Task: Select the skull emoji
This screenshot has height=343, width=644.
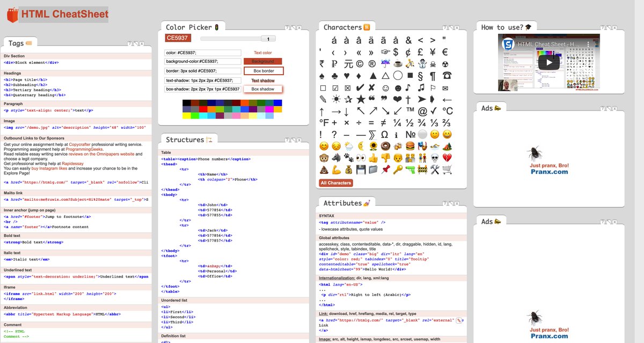Action: click(434, 158)
